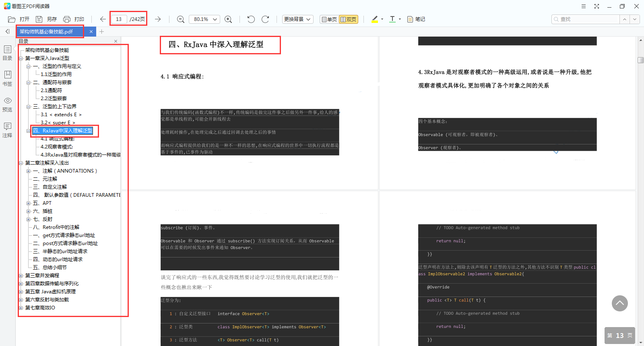Collapse the 第一章深入Java泛型 tree node
This screenshot has height=346, width=644.
[x=21, y=58]
